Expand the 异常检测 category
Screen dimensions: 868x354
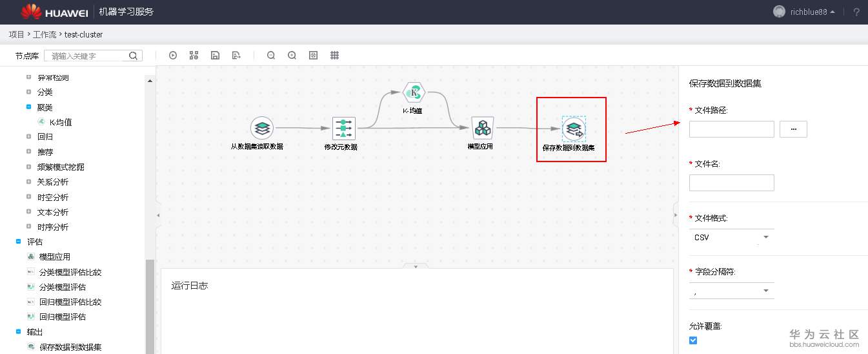point(28,77)
